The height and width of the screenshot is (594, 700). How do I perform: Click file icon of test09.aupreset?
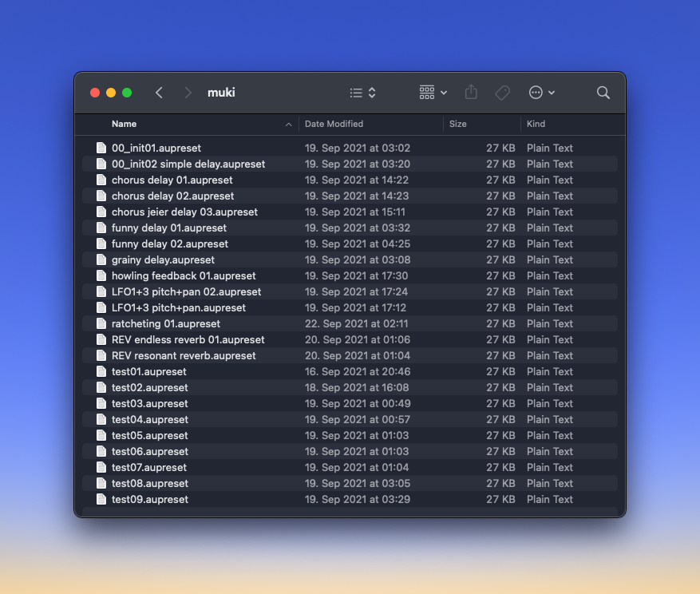click(x=101, y=499)
